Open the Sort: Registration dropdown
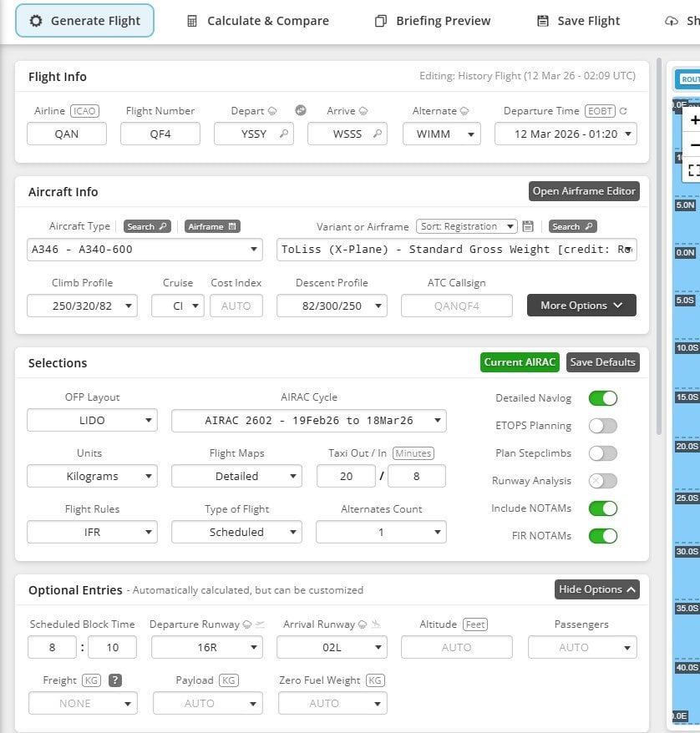Screen dimensions: 700x733 click(x=467, y=226)
